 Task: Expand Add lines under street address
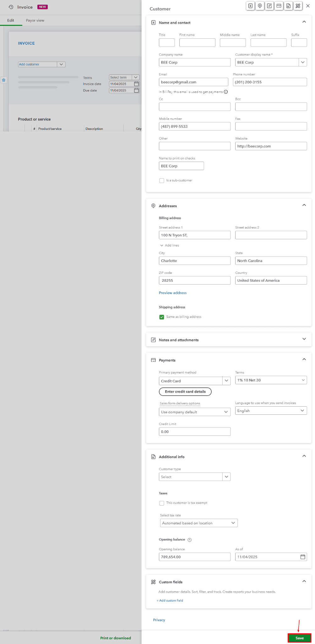pyautogui.click(x=170, y=245)
